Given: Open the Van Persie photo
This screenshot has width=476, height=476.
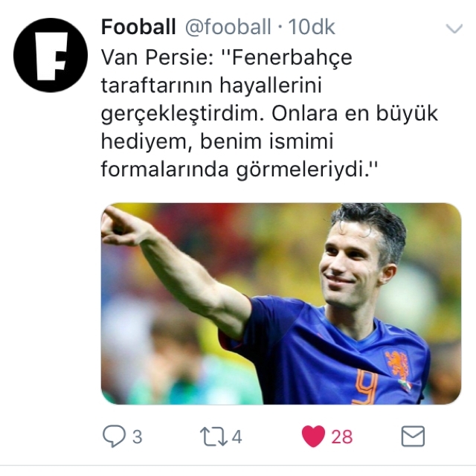Looking at the screenshot, I should (281, 303).
